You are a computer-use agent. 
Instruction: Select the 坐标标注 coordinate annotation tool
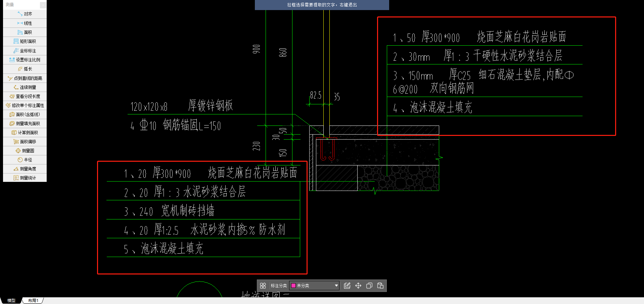[25, 51]
